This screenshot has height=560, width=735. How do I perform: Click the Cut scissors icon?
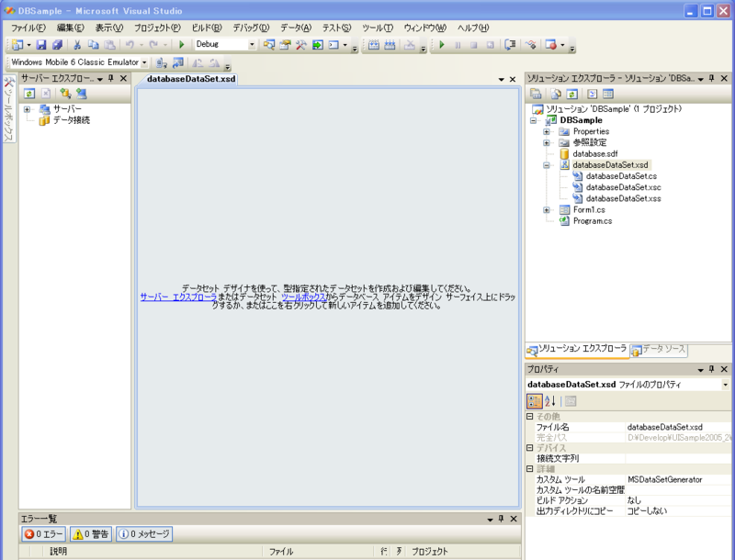(x=77, y=45)
